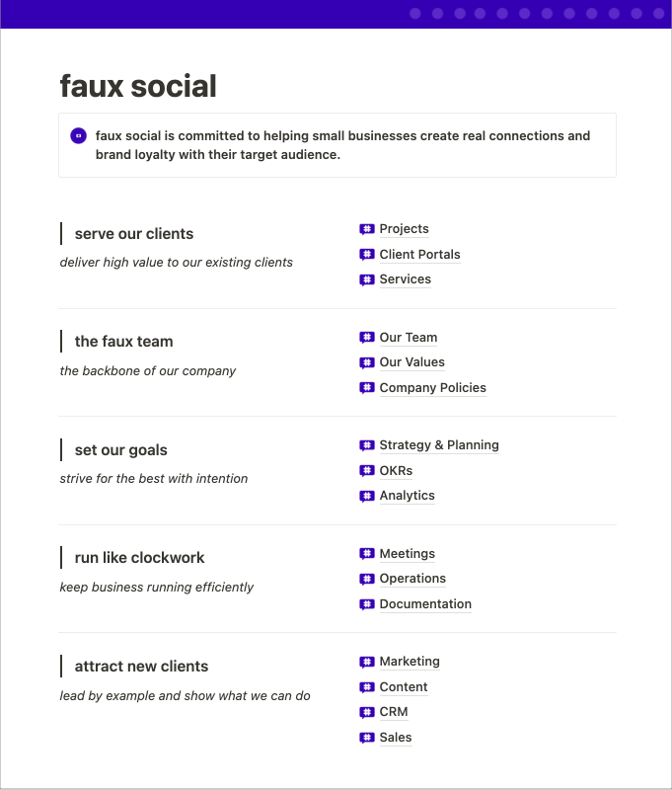The image size is (672, 790).
Task: Open the Services page link
Action: coord(406,279)
